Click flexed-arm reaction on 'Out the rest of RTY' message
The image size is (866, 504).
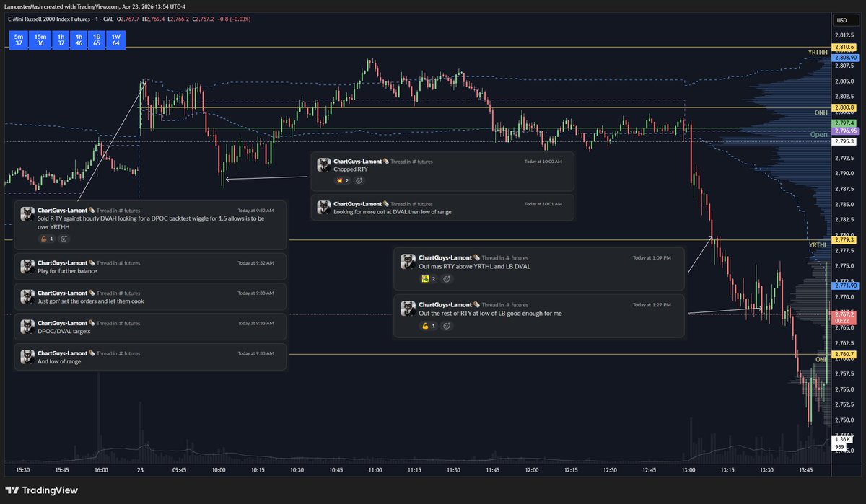pos(429,326)
